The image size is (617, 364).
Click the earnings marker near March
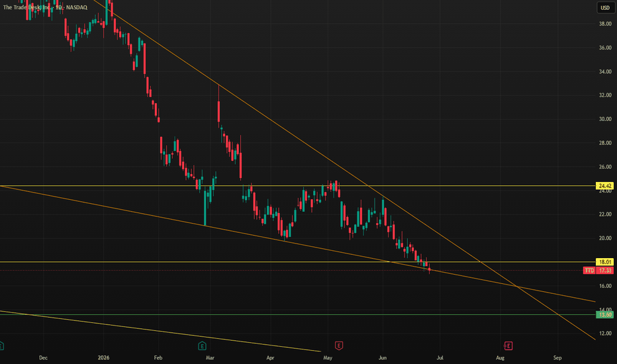tap(202, 346)
